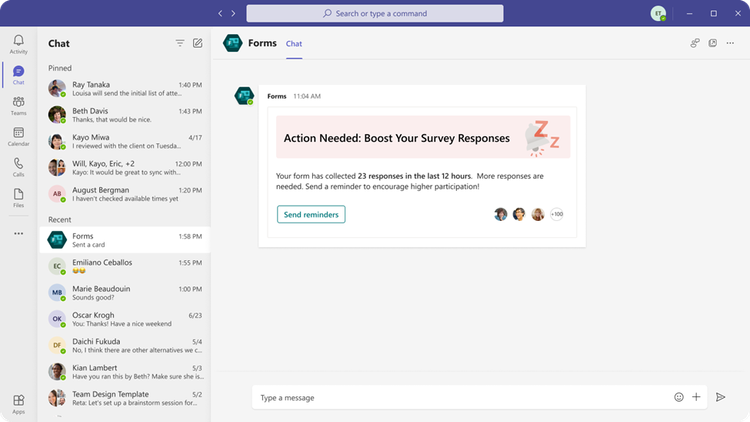Viewport: 750px width, 422px height.
Task: Select the Forms chat in Recent
Action: point(125,240)
